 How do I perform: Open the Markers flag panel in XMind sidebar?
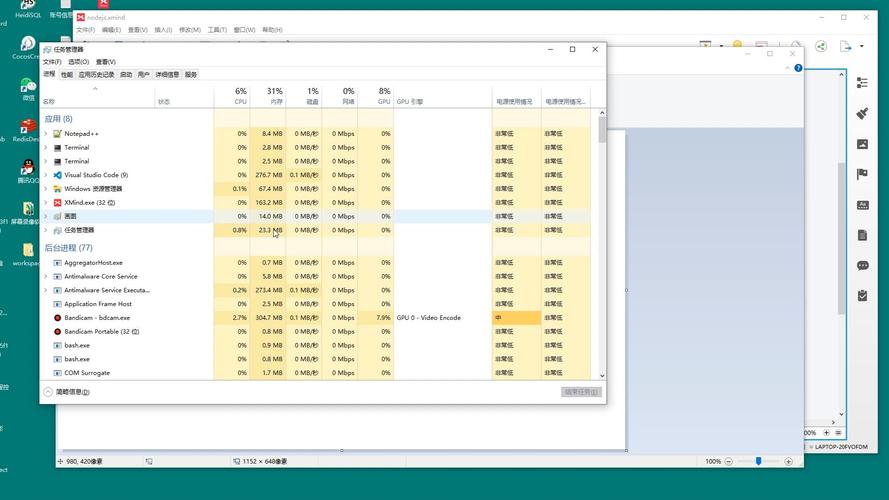(x=862, y=174)
